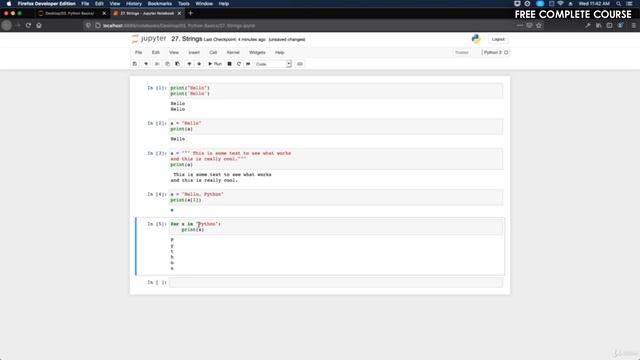This screenshot has width=640, height=360.
Task: Move selected cell up with the arrow icon
Action: (189, 64)
